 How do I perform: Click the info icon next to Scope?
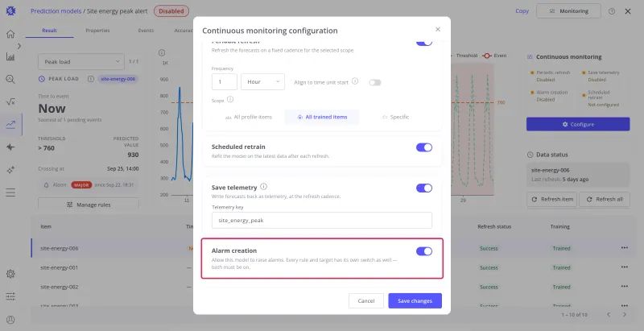tap(230, 99)
